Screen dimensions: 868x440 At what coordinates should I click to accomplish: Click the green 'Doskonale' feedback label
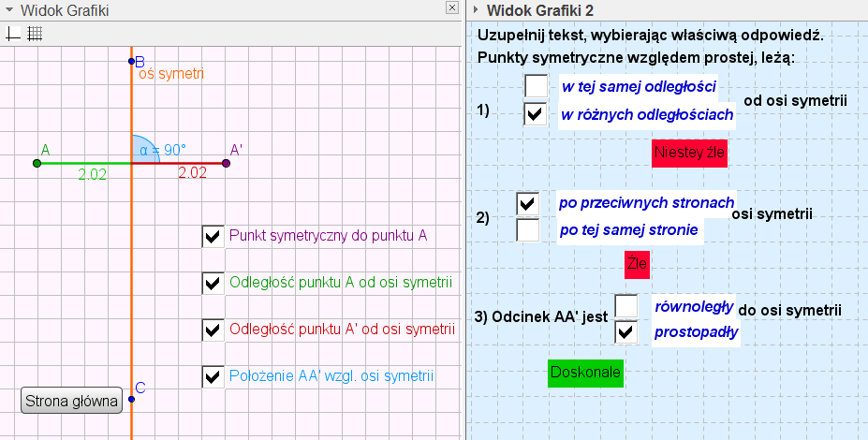tap(585, 373)
